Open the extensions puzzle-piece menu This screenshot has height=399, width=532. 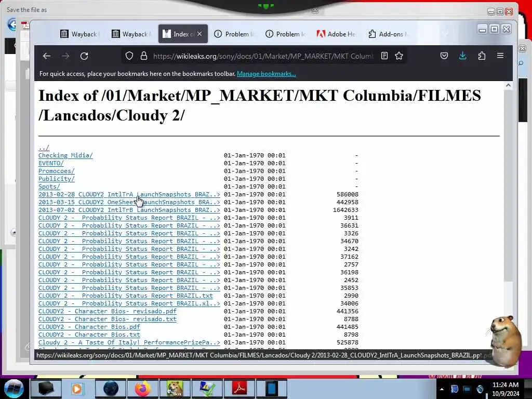(482, 56)
